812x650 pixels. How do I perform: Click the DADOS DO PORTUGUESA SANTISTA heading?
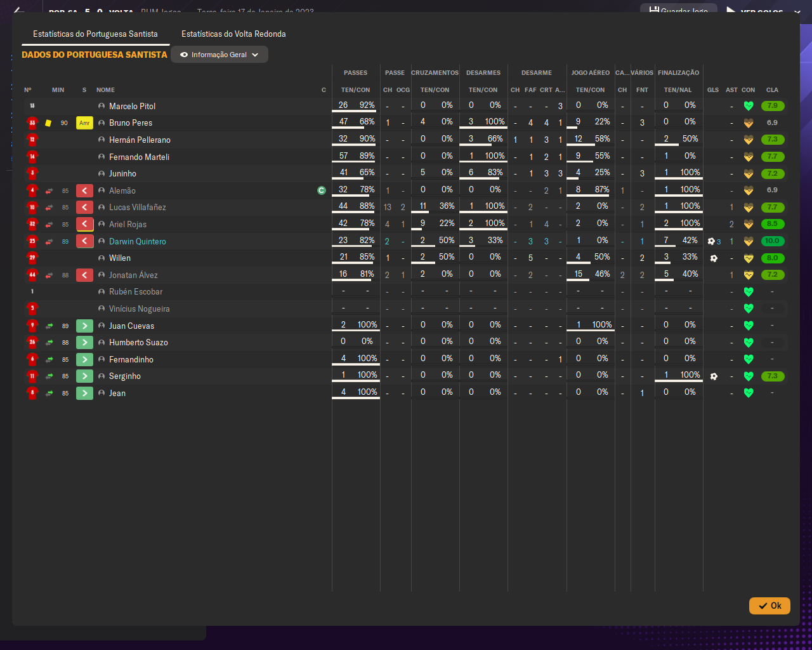95,55
